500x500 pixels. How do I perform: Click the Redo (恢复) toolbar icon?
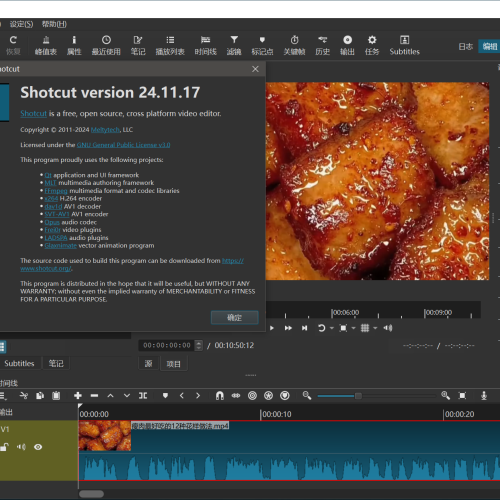point(13,45)
